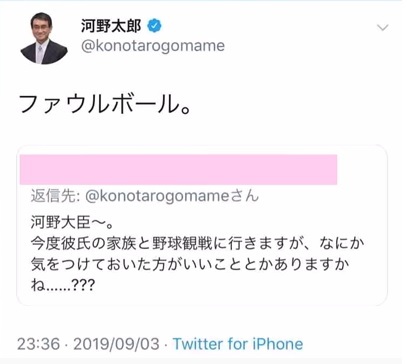Click the blue verified badge icon
Screen dimensions: 407x364
(154, 26)
